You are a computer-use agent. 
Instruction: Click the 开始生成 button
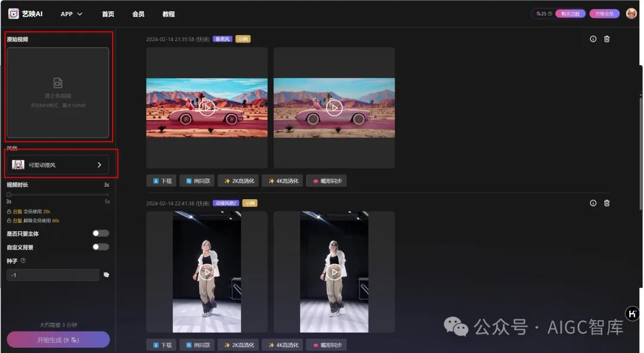(x=58, y=340)
